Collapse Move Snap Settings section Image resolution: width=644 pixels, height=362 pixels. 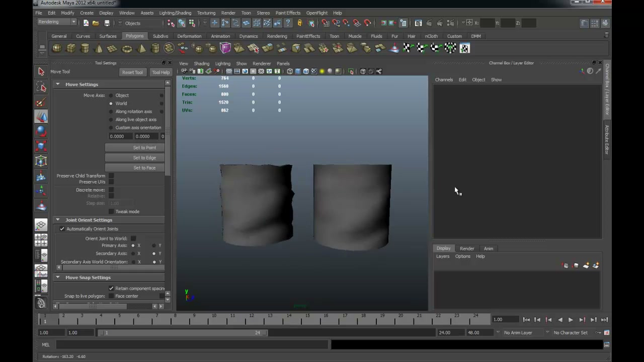(57, 278)
